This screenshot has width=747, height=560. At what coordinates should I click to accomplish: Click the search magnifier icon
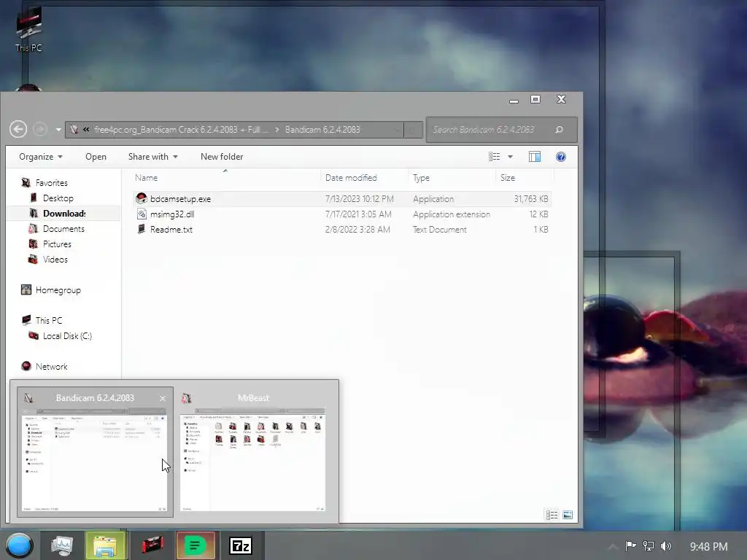click(x=560, y=130)
